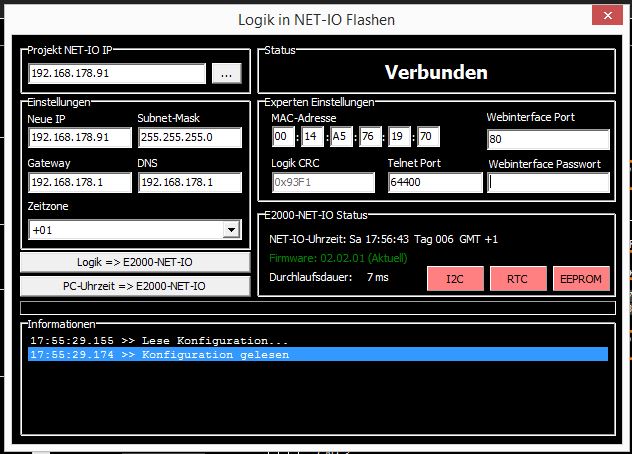Click the first MAC address octet field "00"
Screen dimensions: 632x454
283,137
